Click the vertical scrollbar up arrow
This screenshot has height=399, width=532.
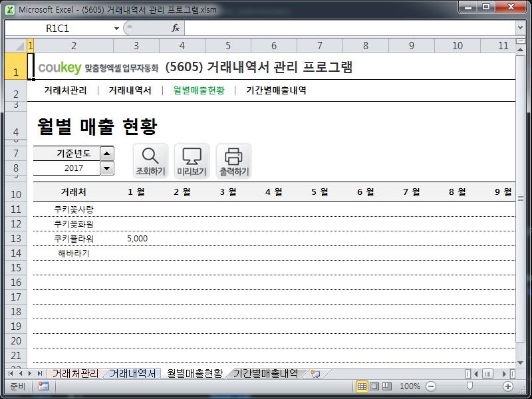521,49
